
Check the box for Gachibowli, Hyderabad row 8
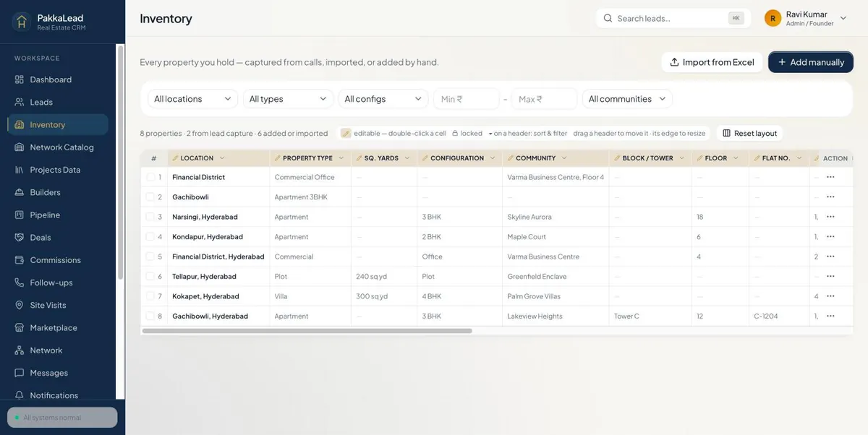click(x=150, y=316)
